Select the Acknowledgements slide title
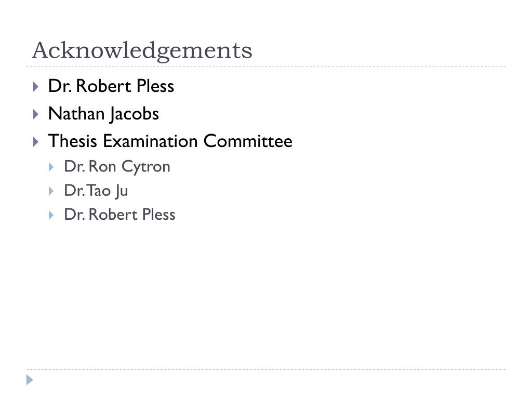Screen dimensions: 532x399 [x=142, y=50]
